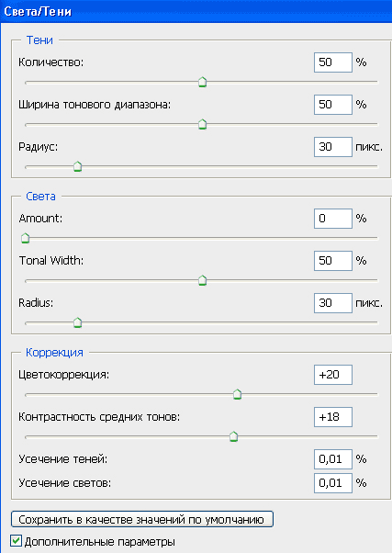
Task: Click the Тени Радиус slider handle
Action: point(77,166)
